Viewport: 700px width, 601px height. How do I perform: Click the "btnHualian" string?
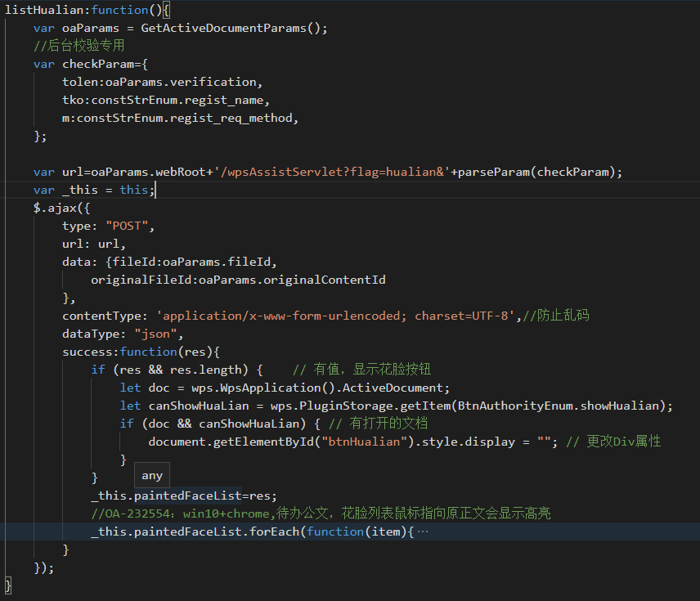click(364, 442)
